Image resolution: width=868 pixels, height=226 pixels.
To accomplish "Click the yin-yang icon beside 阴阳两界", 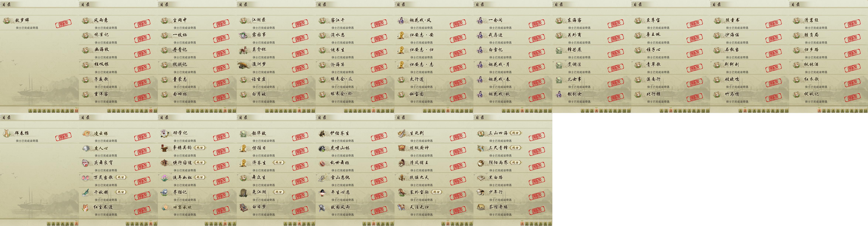I will [480, 163].
